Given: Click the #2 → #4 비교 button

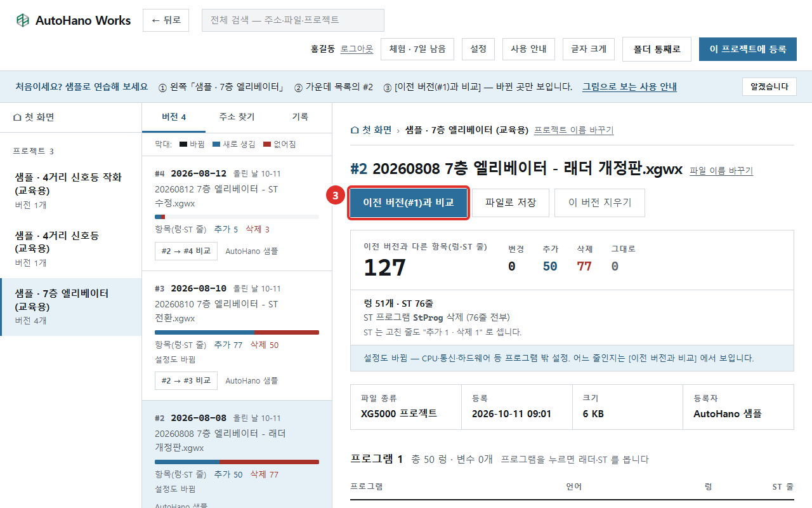Looking at the screenshot, I should click(186, 251).
